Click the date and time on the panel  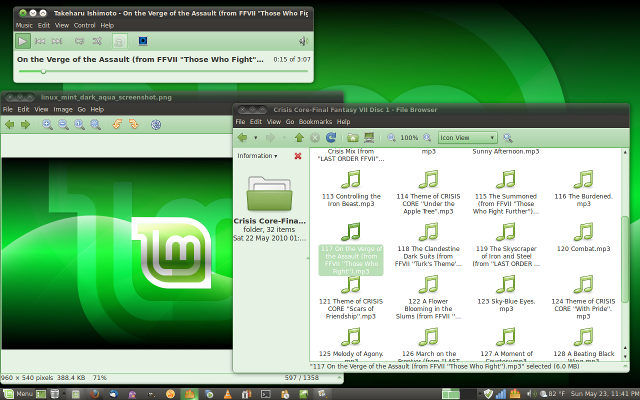click(605, 394)
